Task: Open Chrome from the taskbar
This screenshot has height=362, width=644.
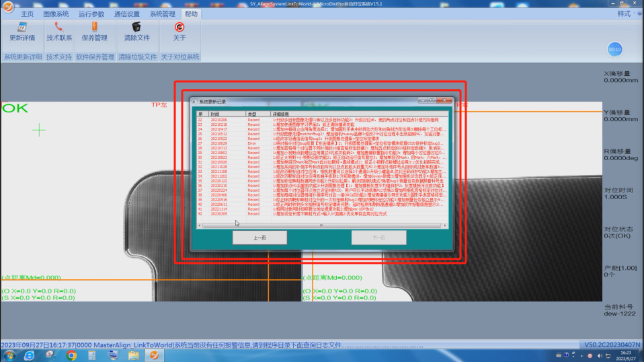Action: click(71, 355)
